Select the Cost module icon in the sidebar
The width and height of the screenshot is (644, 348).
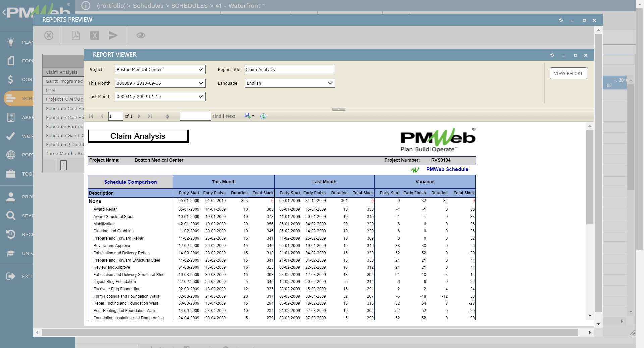click(10, 79)
